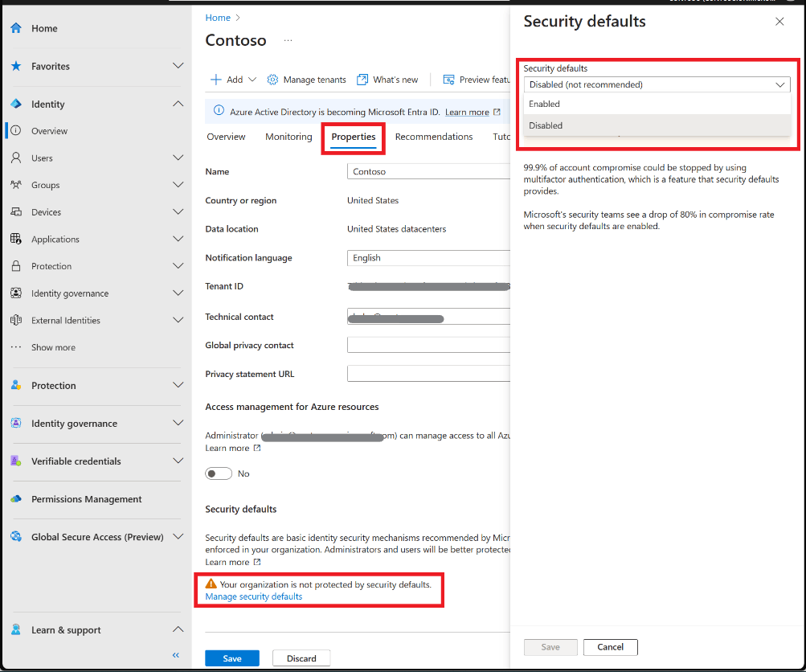Open Overview under Identity

(x=49, y=131)
